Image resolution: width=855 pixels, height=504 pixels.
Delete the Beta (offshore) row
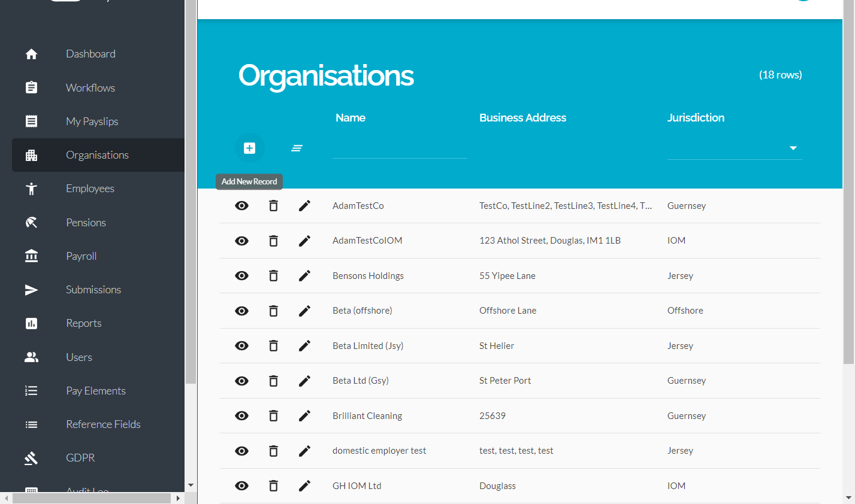(273, 311)
